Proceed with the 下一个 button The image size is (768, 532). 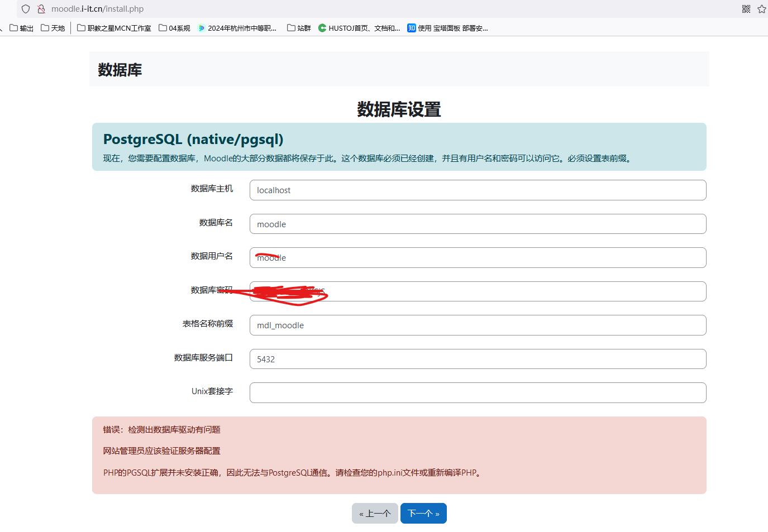point(423,513)
